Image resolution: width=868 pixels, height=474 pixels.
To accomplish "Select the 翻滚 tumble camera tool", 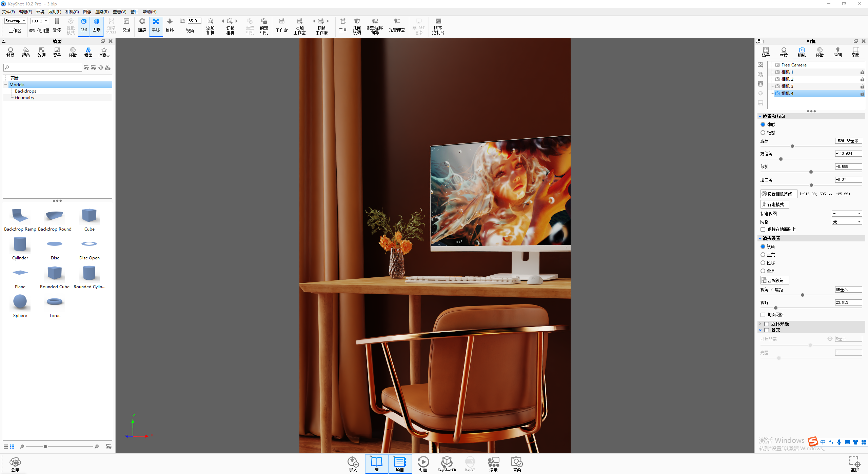I will point(142,25).
